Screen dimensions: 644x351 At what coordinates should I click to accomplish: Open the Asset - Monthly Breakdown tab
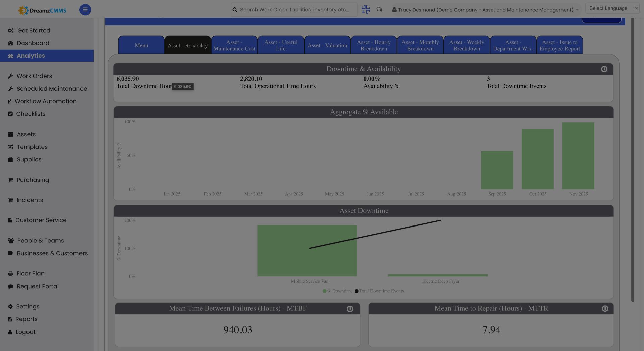click(x=420, y=45)
